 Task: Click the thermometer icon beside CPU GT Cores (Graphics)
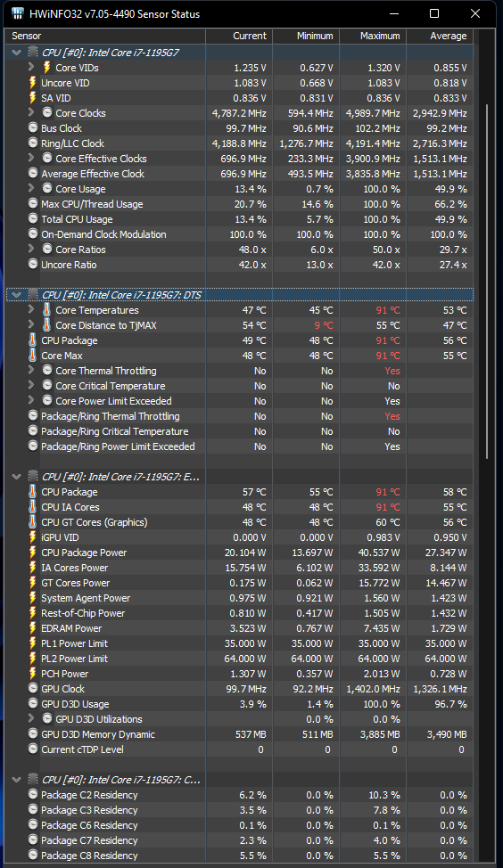33,522
